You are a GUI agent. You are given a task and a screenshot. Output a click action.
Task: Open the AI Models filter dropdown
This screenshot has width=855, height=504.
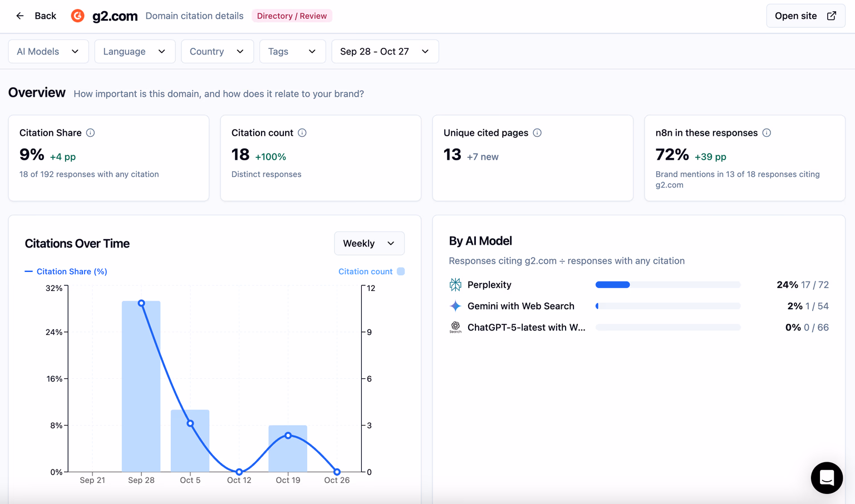(x=48, y=51)
